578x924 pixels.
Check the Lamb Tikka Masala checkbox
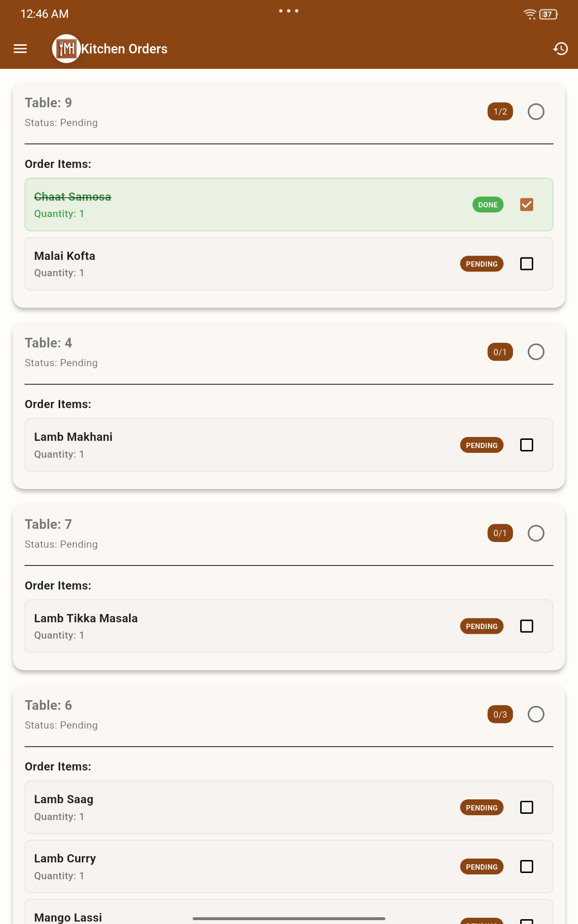point(526,626)
